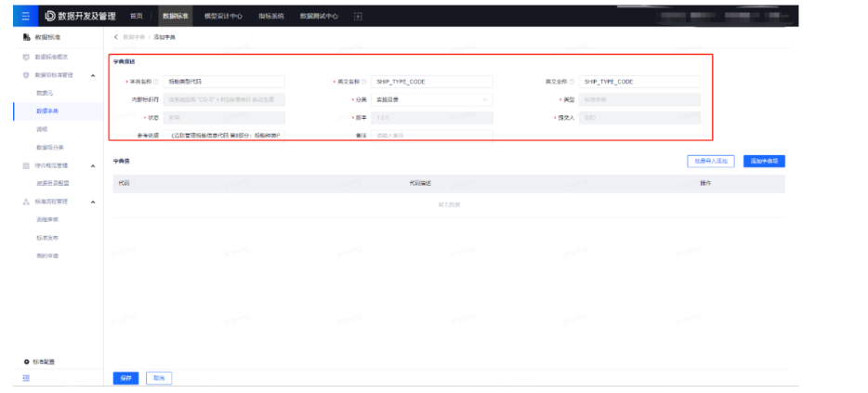The height and width of the screenshot is (393, 868).
Task: Focus the 字典名称 input field
Action: point(224,82)
